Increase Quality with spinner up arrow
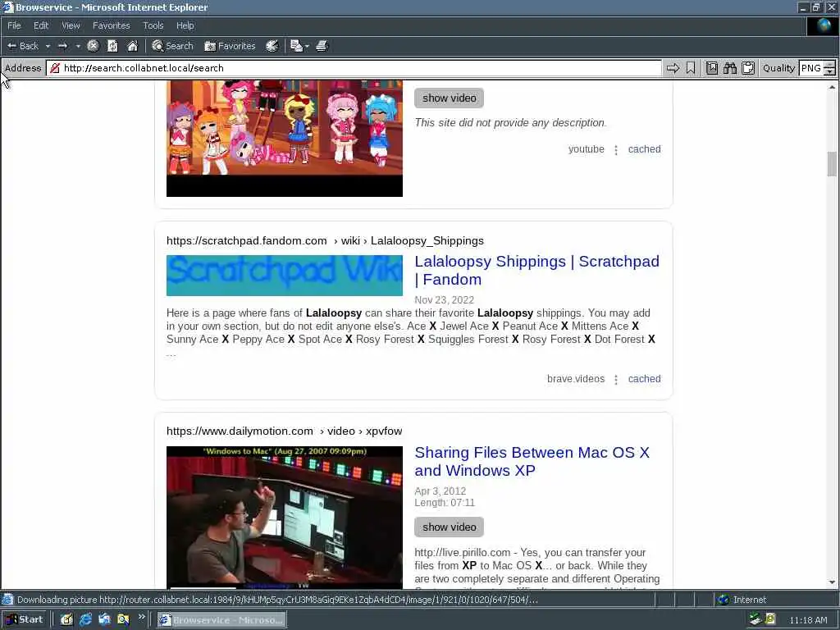Viewport: 840px width, 630px height. 830,64
